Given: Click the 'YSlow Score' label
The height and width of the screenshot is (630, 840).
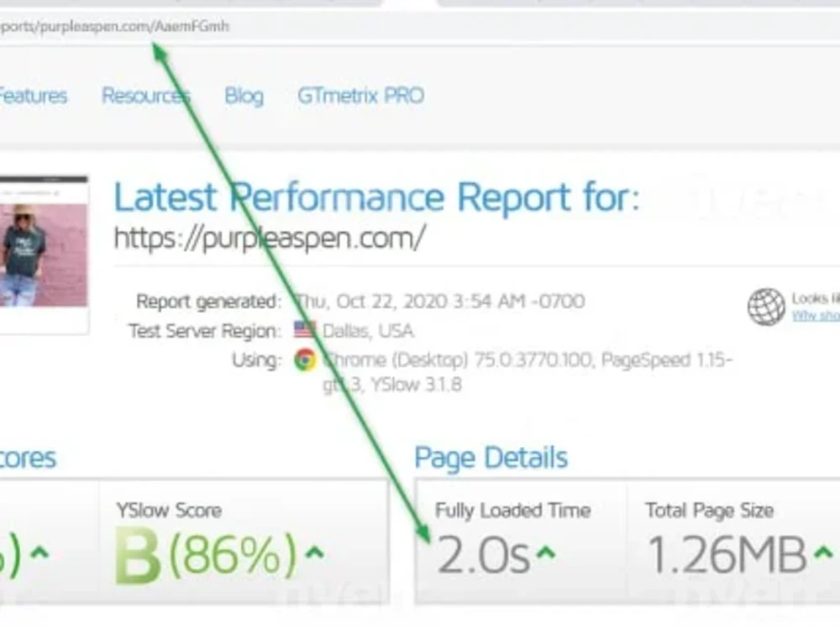Looking at the screenshot, I should tap(169, 511).
